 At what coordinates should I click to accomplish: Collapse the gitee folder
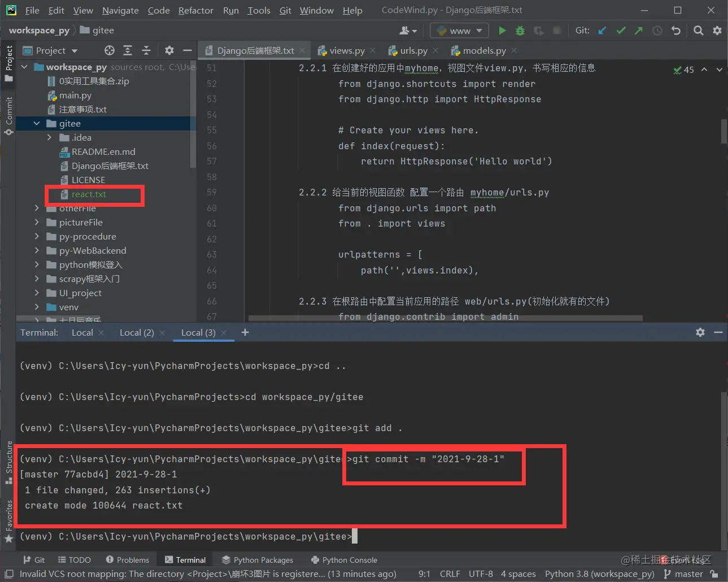37,123
